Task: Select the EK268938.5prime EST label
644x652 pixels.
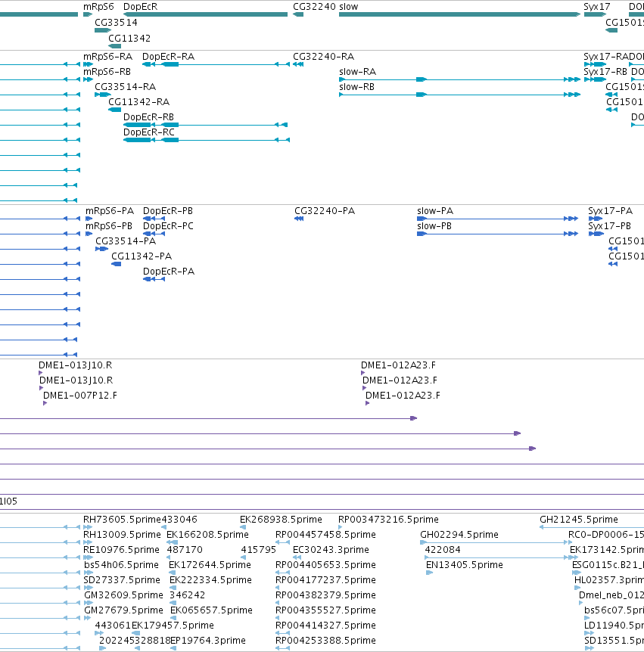Action: pyautogui.click(x=281, y=520)
